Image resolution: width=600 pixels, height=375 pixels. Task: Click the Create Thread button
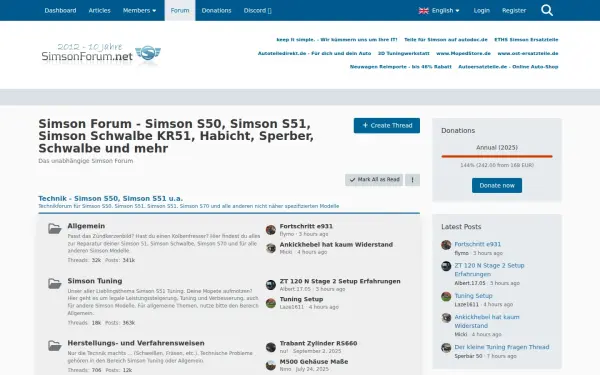pyautogui.click(x=386, y=126)
